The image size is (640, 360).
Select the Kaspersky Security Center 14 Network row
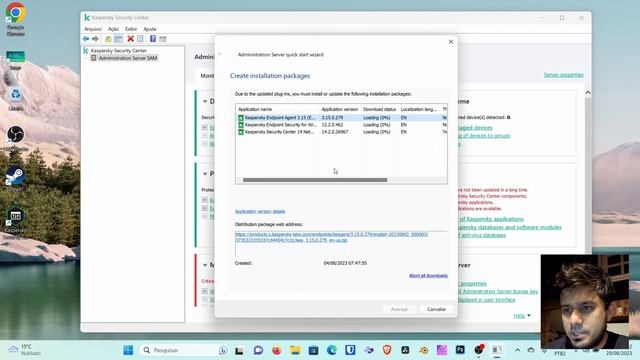[x=341, y=132]
